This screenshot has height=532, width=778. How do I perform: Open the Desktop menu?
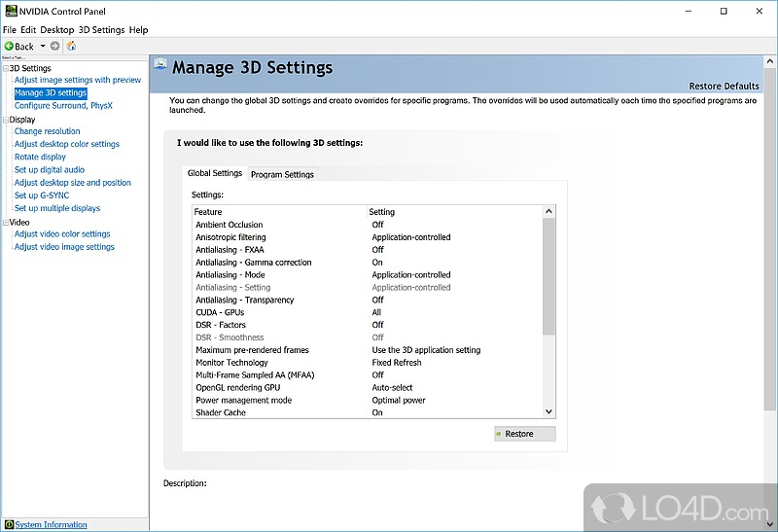pos(56,30)
